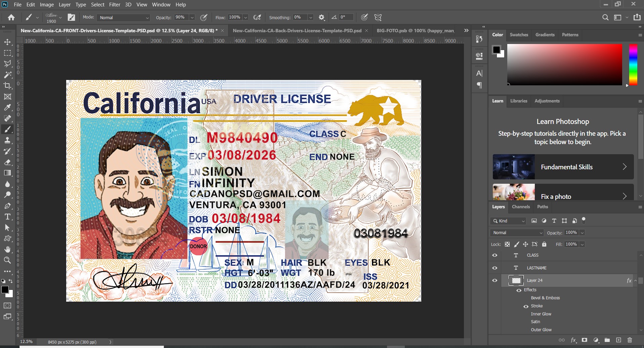Select the Pen tool

[7, 206]
